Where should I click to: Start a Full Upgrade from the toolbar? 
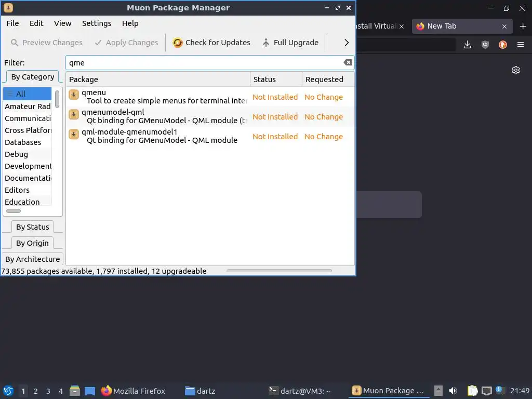tap(291, 43)
